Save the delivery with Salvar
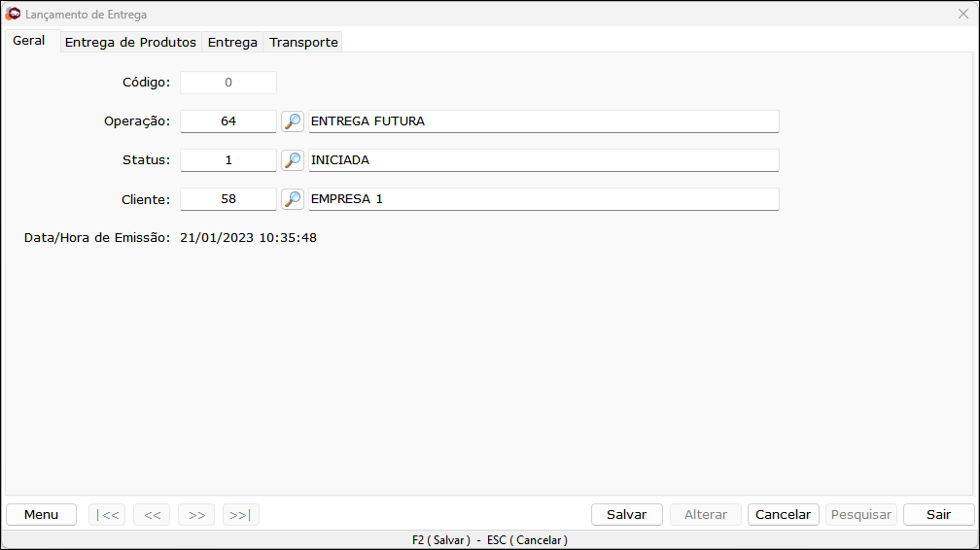This screenshot has width=980, height=550. [627, 514]
